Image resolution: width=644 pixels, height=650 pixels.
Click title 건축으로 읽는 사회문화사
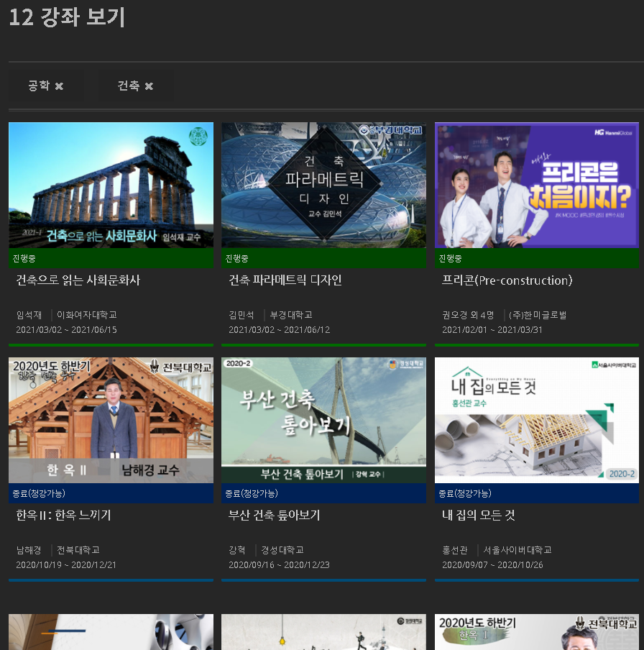78,280
